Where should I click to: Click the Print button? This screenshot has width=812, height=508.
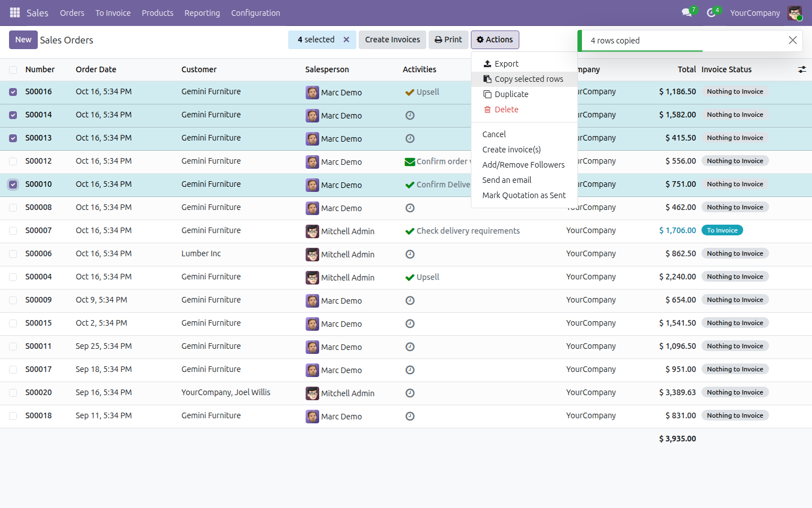[448, 40]
